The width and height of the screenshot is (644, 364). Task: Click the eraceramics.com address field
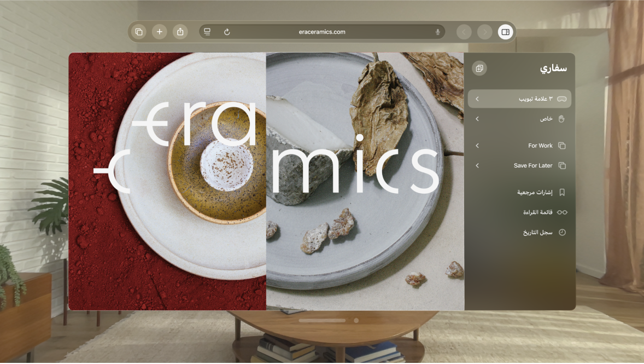(323, 32)
